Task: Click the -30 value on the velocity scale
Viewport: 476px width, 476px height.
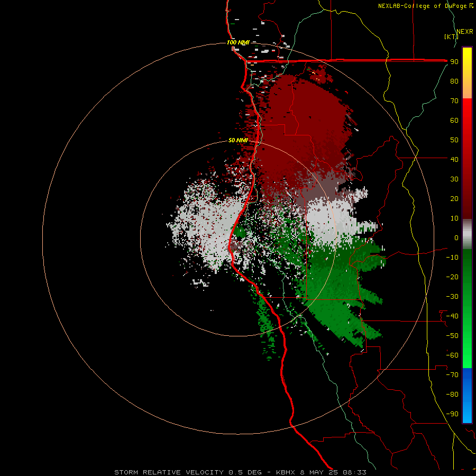Action: pyautogui.click(x=452, y=297)
